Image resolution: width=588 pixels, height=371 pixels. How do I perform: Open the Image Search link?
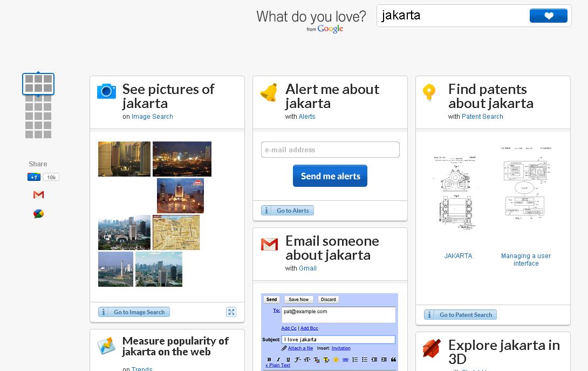pos(152,117)
